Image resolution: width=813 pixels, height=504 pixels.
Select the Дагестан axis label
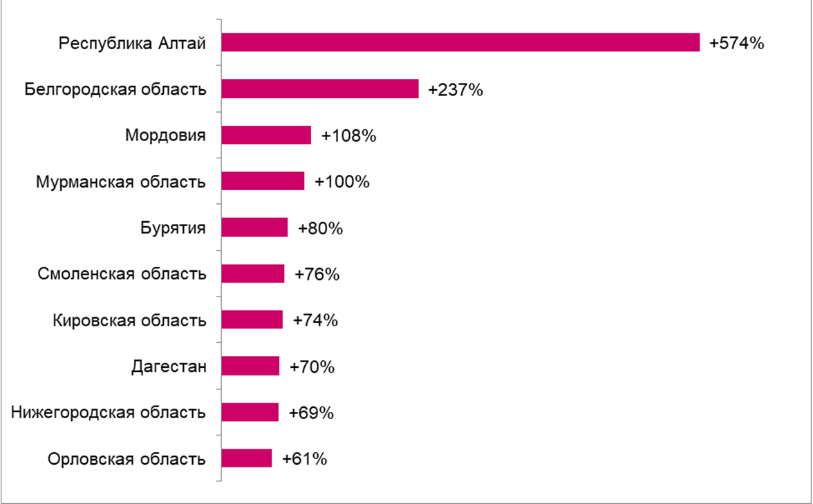(x=169, y=366)
